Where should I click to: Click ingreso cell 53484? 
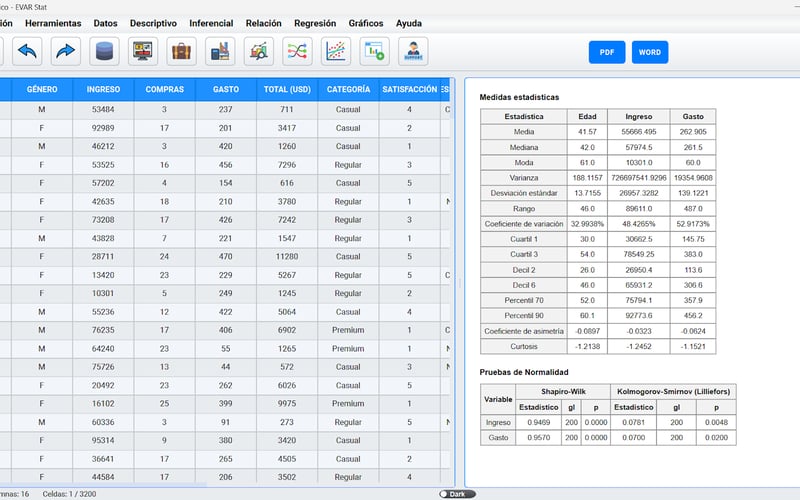pyautogui.click(x=103, y=110)
